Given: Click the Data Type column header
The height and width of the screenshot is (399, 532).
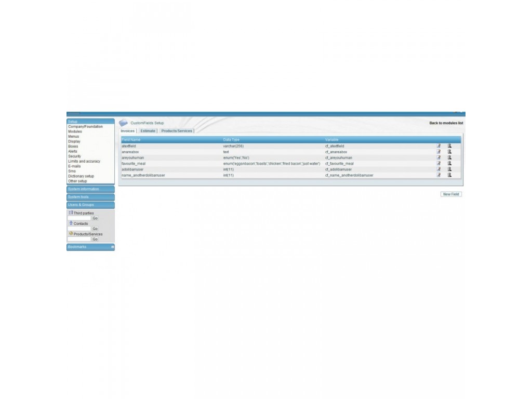Looking at the screenshot, I should [x=231, y=140].
